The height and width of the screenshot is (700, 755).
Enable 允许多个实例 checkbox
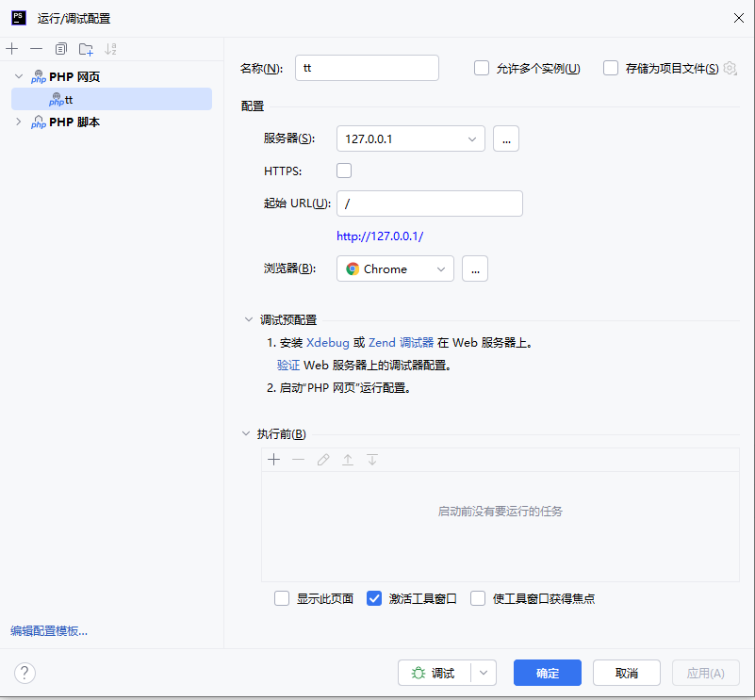point(482,68)
